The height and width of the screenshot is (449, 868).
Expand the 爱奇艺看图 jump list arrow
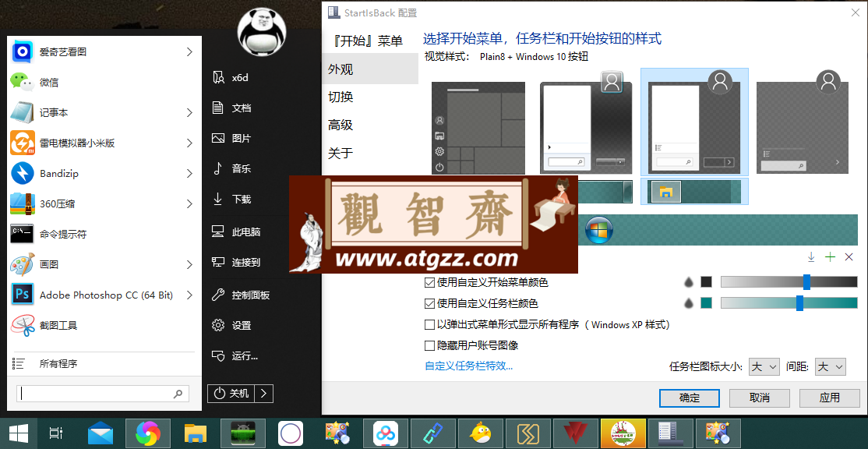tap(189, 52)
